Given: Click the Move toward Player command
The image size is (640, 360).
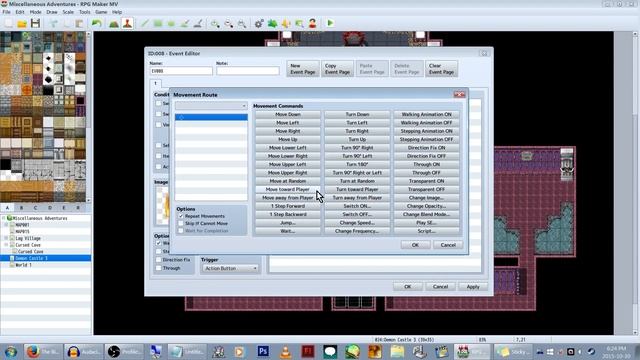Looking at the screenshot, I should [x=288, y=189].
